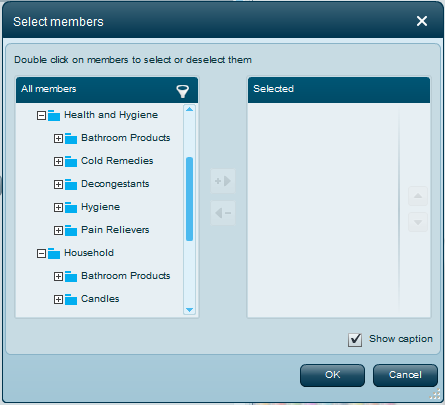Click the Candles folder icon
Image resolution: width=445 pixels, height=405 pixels.
pyautogui.click(x=71, y=299)
